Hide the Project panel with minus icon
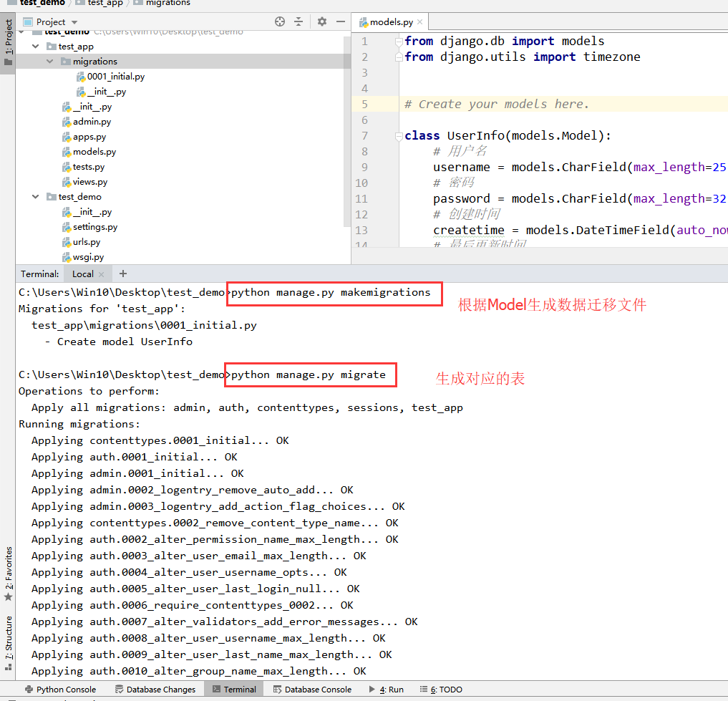The width and height of the screenshot is (728, 701). (x=341, y=21)
